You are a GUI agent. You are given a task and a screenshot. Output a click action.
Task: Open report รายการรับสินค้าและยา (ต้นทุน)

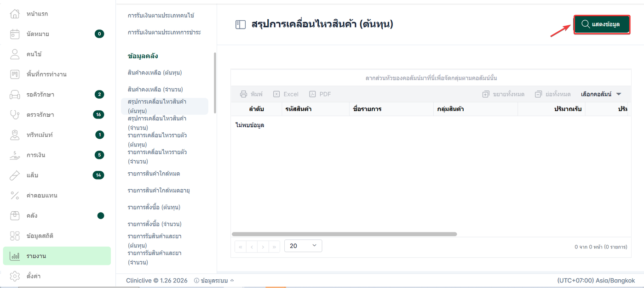(155, 241)
